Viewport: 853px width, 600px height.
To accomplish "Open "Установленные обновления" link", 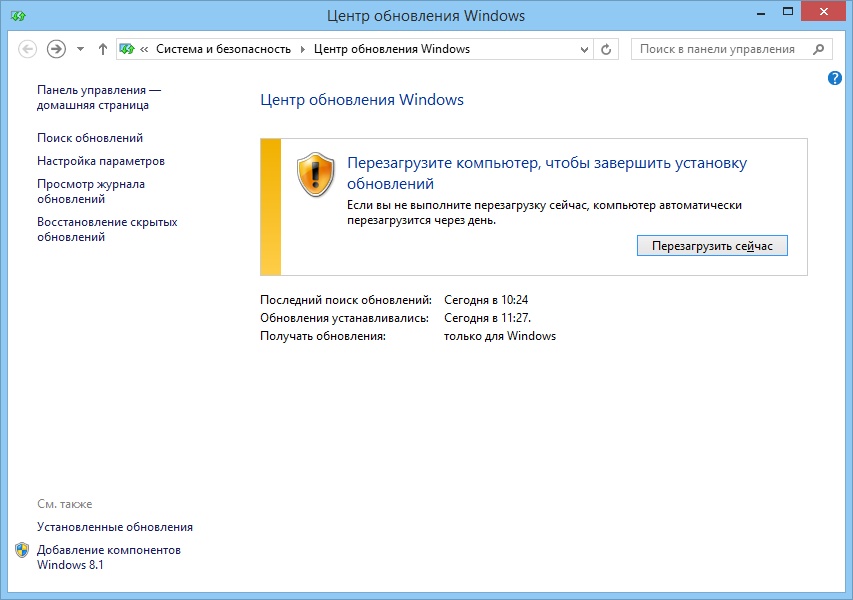I will click(115, 527).
